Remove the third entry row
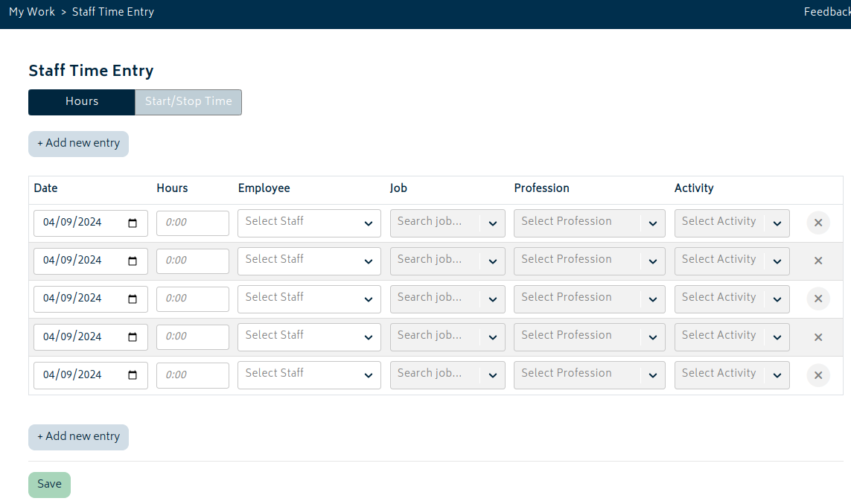Screen dimensions: 851x504 coord(817,299)
